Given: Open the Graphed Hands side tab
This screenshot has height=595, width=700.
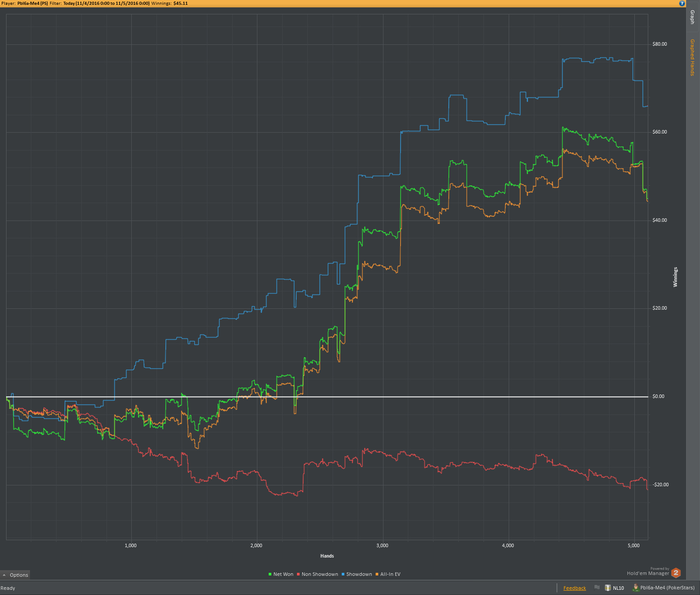Looking at the screenshot, I should point(692,57).
